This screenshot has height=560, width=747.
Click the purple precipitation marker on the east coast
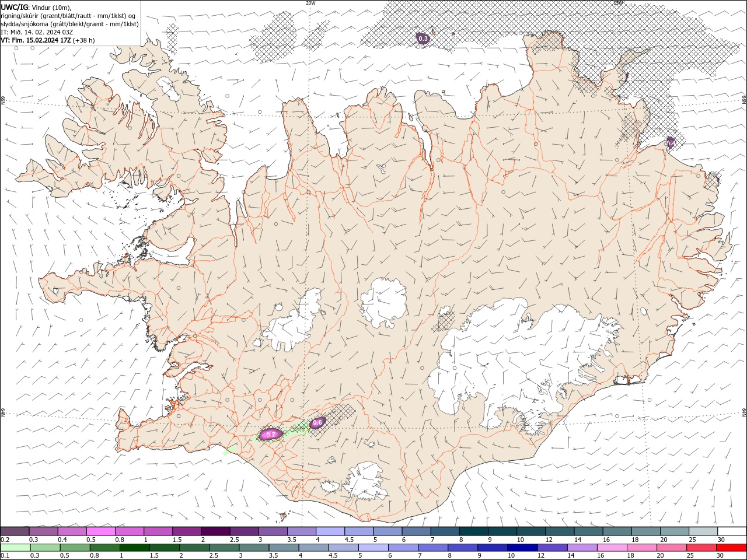tap(671, 142)
